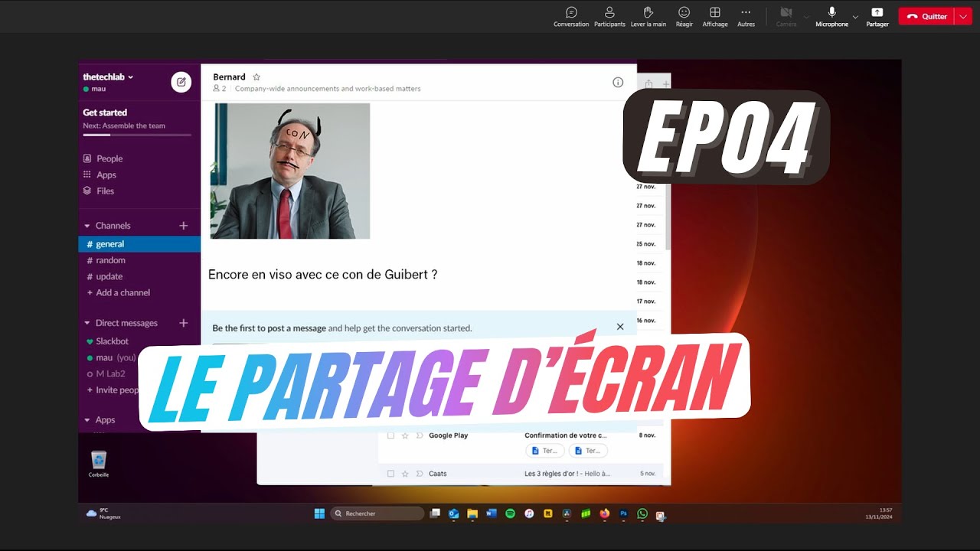
Task: Expand the camera options arrow
Action: [x=806, y=17]
